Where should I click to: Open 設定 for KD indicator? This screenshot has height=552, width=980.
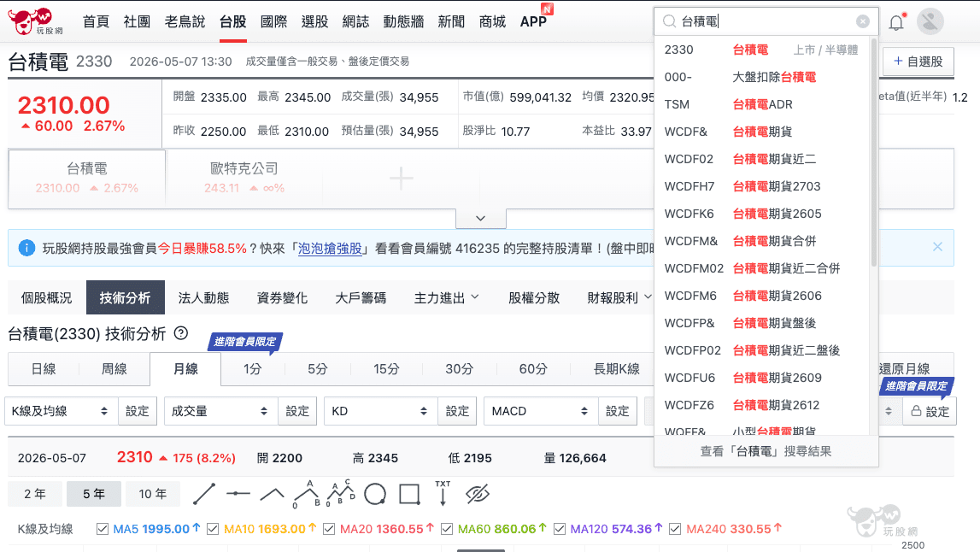(x=457, y=411)
